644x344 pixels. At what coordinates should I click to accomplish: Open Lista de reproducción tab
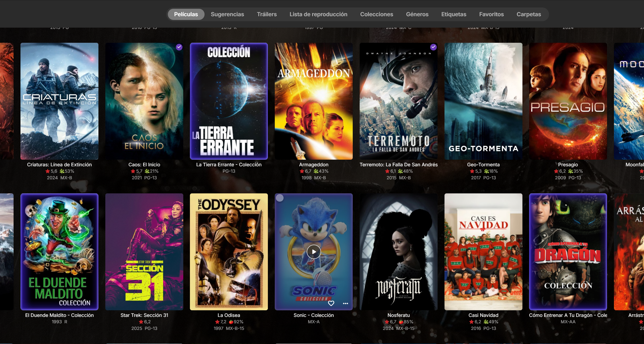(x=318, y=14)
